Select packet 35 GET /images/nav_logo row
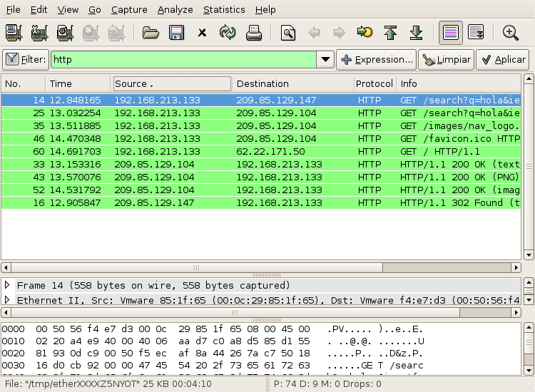The height and width of the screenshot is (392, 535). pyautogui.click(x=261, y=126)
